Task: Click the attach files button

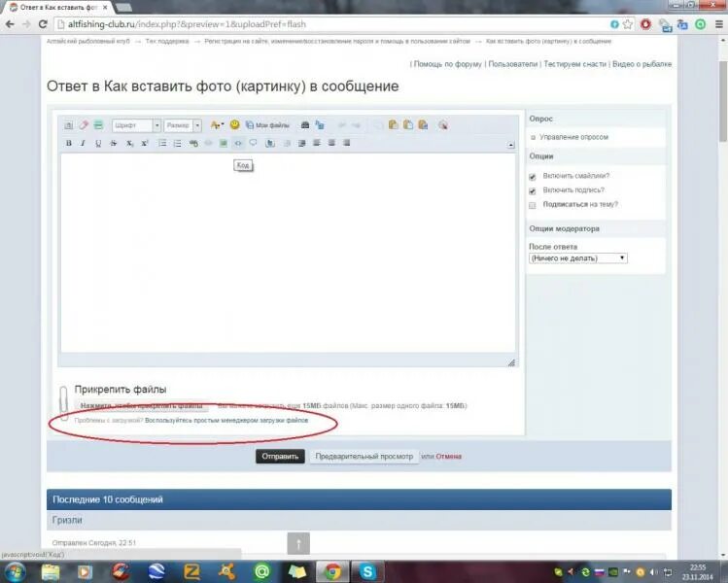Action: pyautogui.click(x=141, y=406)
